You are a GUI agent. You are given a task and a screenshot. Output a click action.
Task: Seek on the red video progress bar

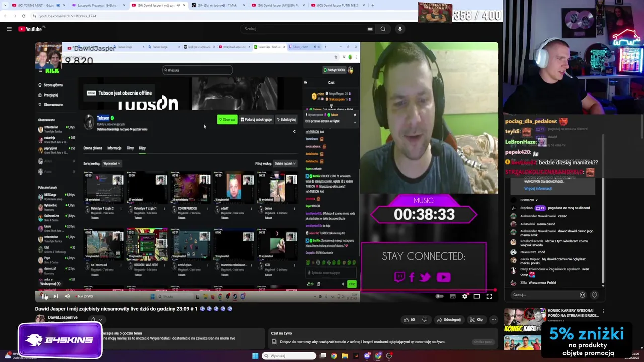click(266, 290)
